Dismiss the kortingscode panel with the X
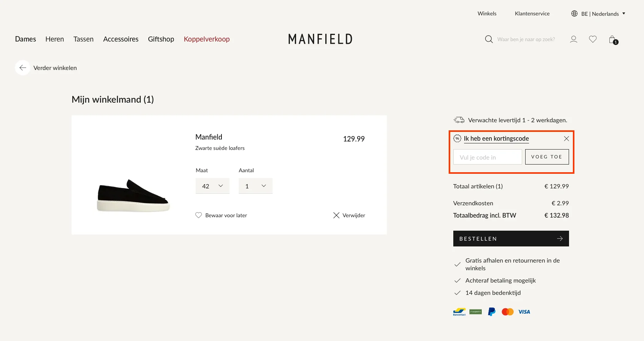644x341 pixels. point(566,138)
